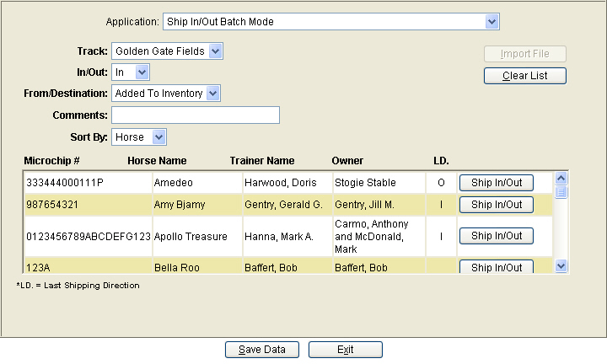
Task: Click into the Comments text field
Action: point(196,115)
